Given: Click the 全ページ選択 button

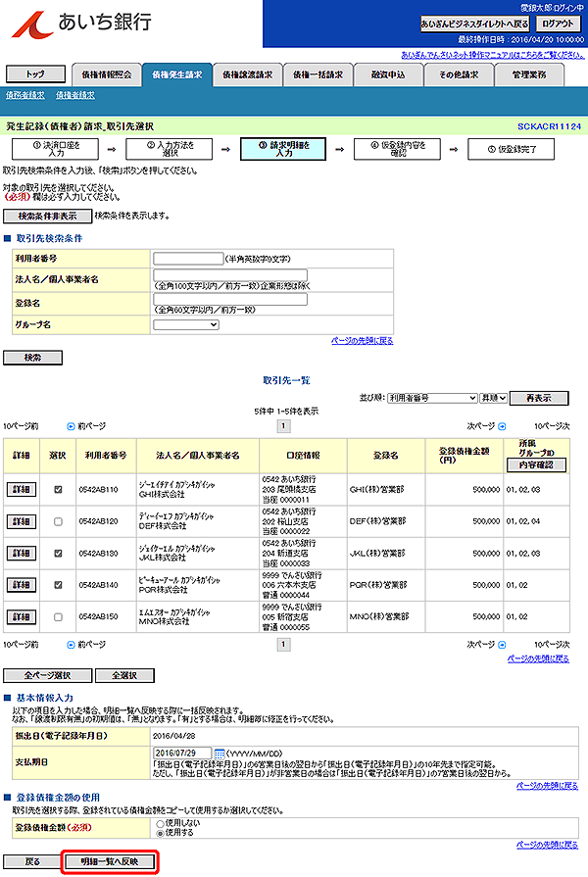Looking at the screenshot, I should click(x=48, y=676).
